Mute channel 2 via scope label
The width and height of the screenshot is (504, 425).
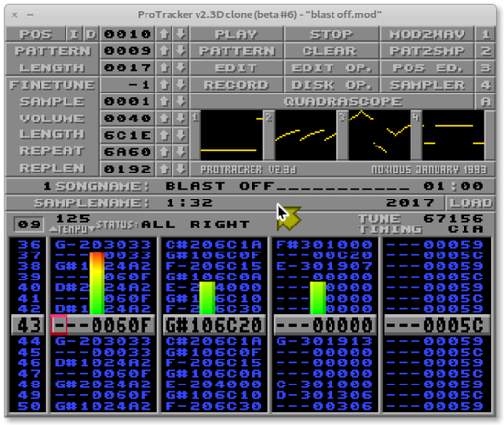(269, 118)
